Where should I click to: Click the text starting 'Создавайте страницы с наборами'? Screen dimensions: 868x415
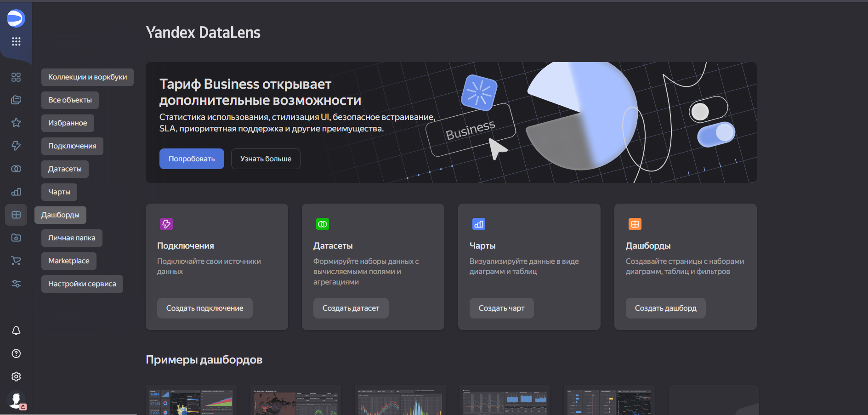685,267
